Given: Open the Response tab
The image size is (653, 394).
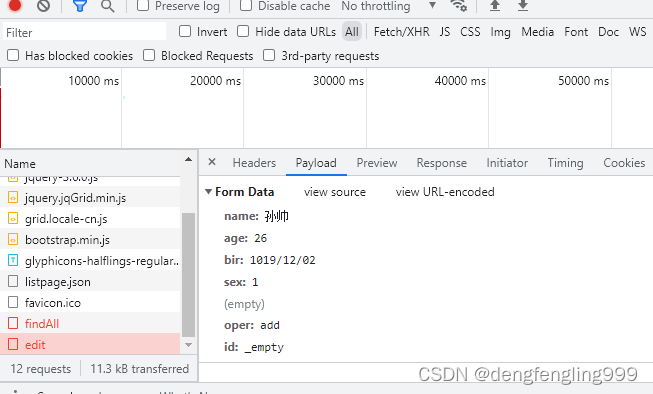Looking at the screenshot, I should (x=441, y=163).
